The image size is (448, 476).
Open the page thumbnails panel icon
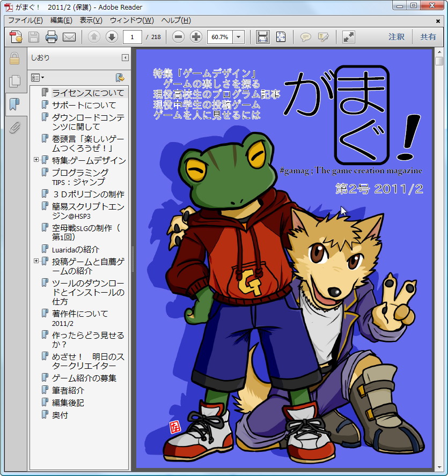pyautogui.click(x=14, y=81)
